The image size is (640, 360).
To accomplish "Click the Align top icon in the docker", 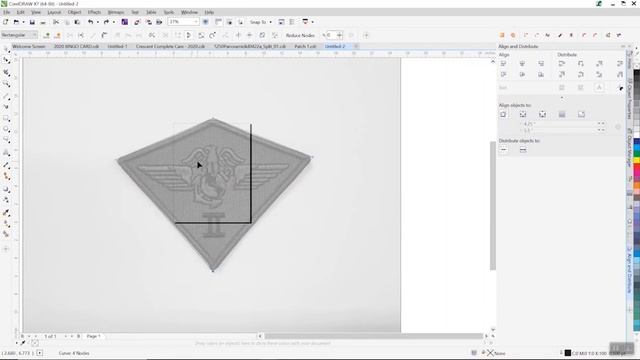I will [503, 74].
